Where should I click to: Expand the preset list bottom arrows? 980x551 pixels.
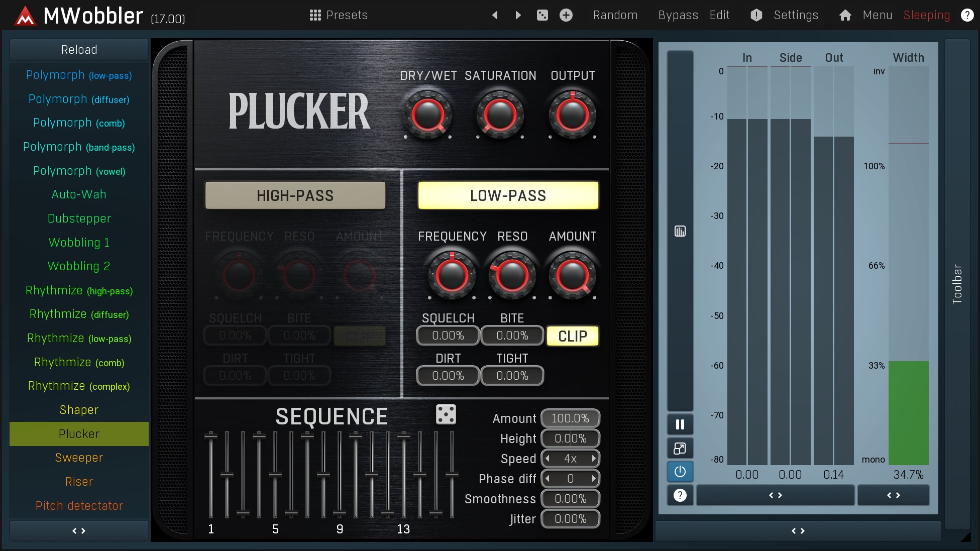(x=79, y=531)
